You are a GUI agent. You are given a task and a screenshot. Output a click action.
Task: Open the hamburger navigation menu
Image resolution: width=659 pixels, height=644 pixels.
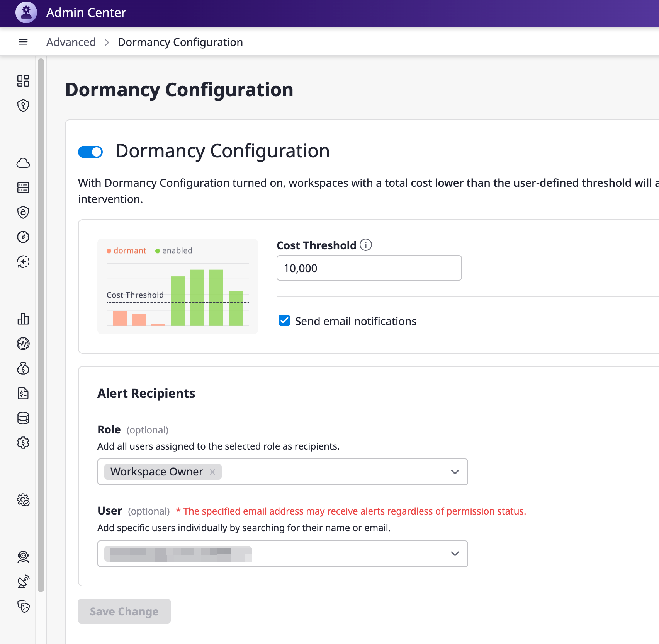[23, 42]
